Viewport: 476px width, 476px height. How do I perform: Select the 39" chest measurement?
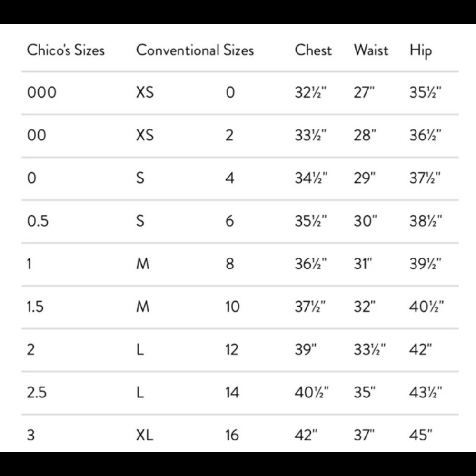click(x=306, y=349)
